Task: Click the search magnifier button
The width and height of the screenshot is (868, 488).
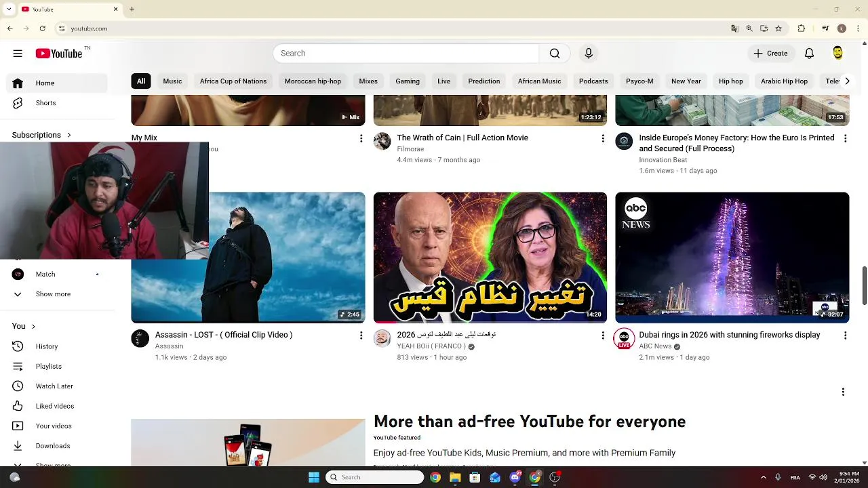Action: (x=555, y=54)
